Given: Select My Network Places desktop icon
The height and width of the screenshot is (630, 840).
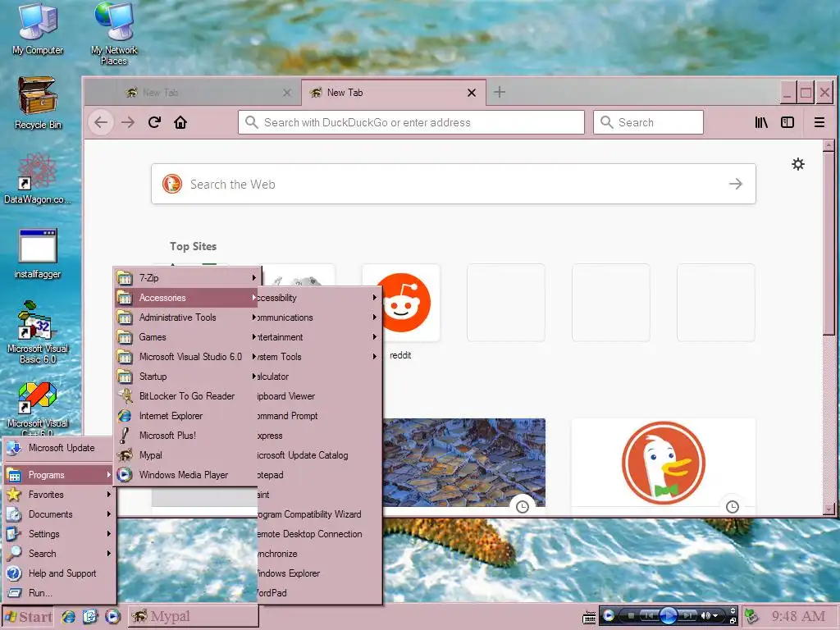Looking at the screenshot, I should click(x=113, y=33).
